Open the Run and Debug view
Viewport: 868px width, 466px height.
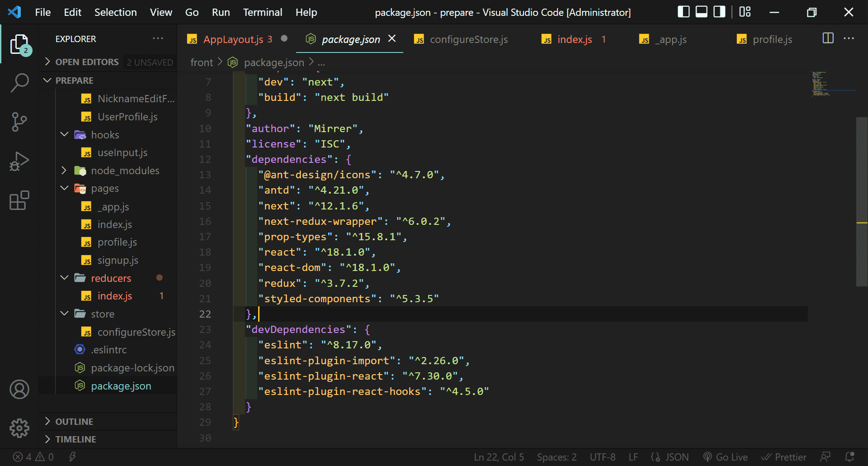coord(19,161)
